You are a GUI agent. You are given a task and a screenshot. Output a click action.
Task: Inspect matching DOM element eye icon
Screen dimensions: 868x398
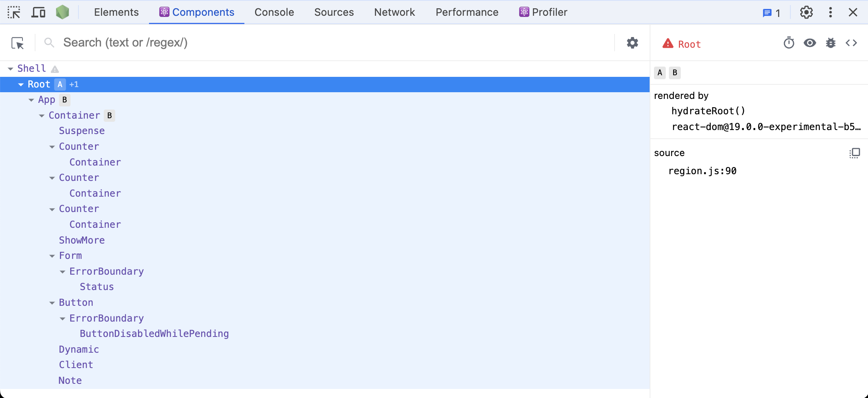810,43
